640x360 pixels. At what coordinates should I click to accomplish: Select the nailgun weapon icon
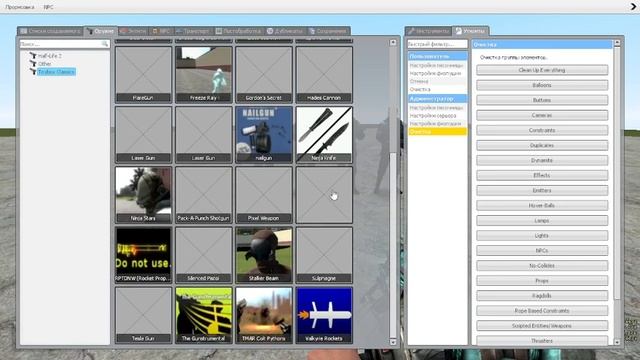264,134
